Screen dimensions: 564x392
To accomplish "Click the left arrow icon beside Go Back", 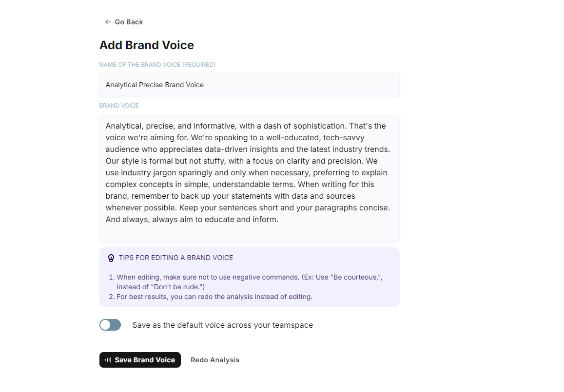I will pyautogui.click(x=108, y=22).
